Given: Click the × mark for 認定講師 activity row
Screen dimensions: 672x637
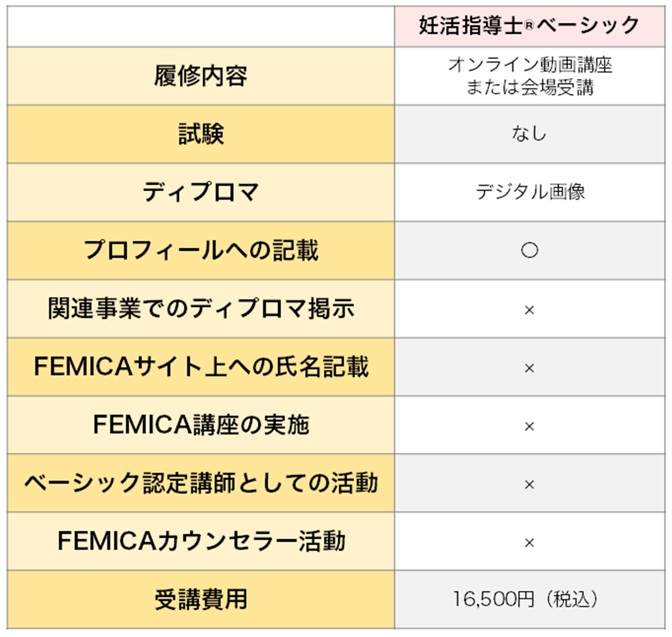Looking at the screenshot, I should pos(529,484).
